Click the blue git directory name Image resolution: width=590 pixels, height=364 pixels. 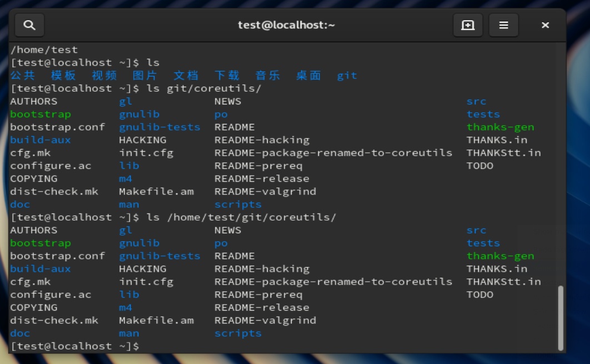(347, 76)
